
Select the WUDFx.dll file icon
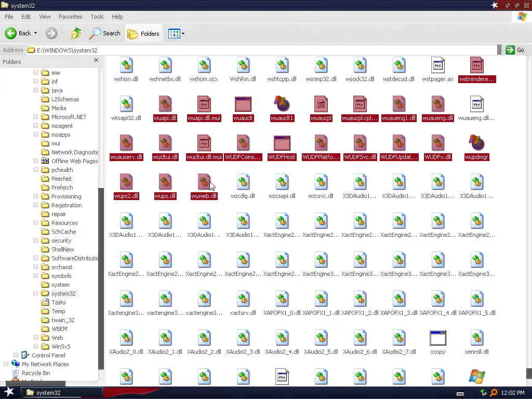tap(437, 143)
